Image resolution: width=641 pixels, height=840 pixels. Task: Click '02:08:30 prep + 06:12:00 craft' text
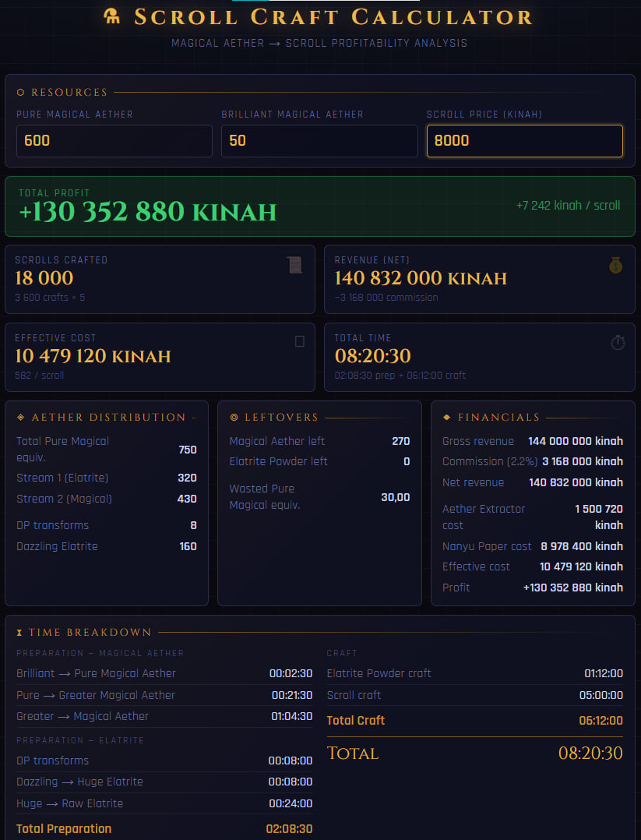coord(400,375)
